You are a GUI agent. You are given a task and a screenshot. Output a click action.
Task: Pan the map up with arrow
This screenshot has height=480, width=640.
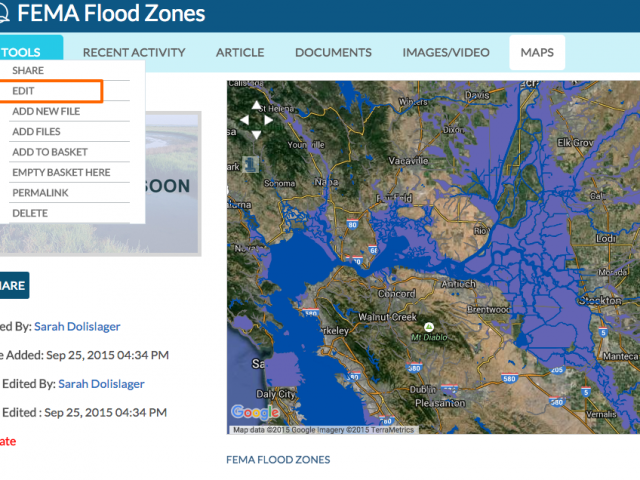pyautogui.click(x=256, y=105)
